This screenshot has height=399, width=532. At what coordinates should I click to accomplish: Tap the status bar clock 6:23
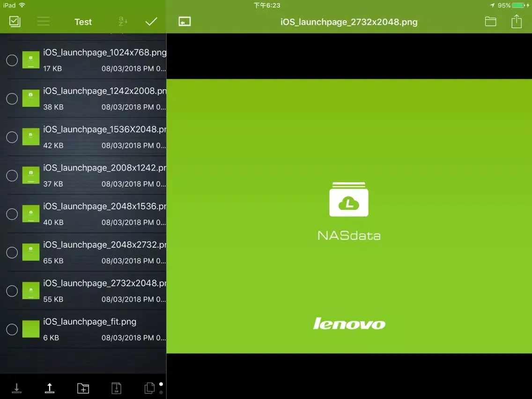click(x=267, y=6)
